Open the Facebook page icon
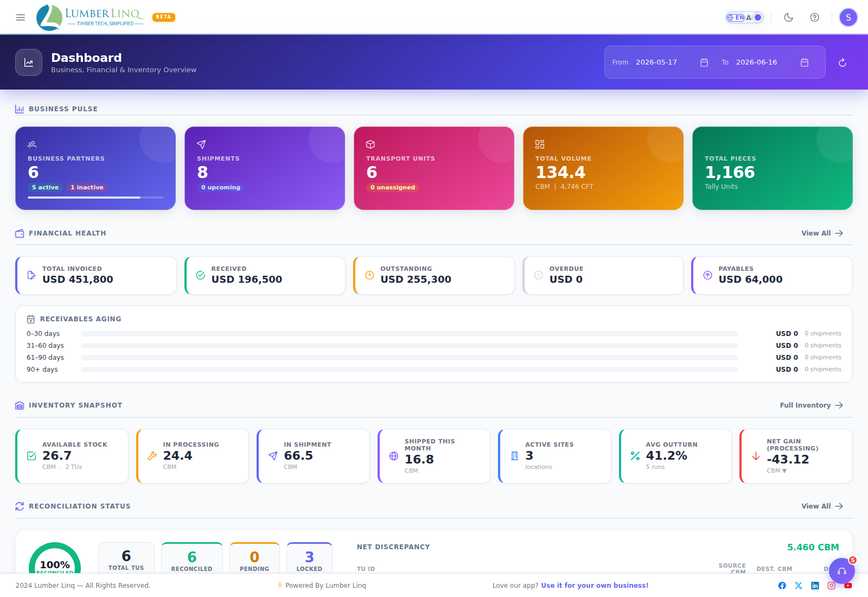Viewport: 868px width, 597px height. pyautogui.click(x=782, y=586)
